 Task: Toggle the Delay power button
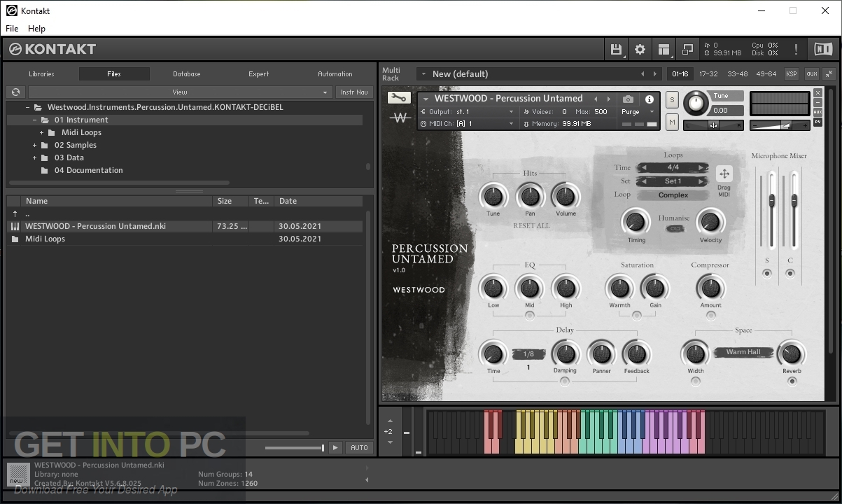pos(565,381)
